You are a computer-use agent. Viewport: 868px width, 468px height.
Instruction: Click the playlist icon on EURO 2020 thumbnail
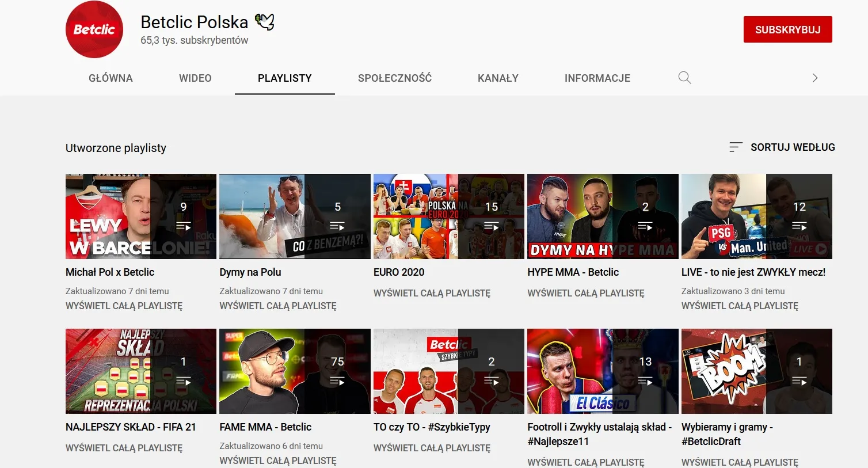coord(492,226)
